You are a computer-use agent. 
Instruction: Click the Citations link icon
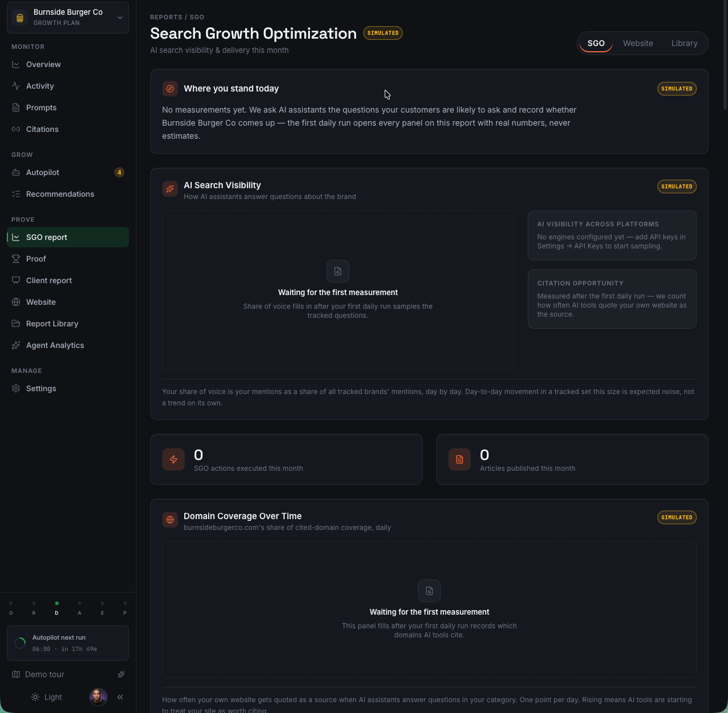coord(16,129)
